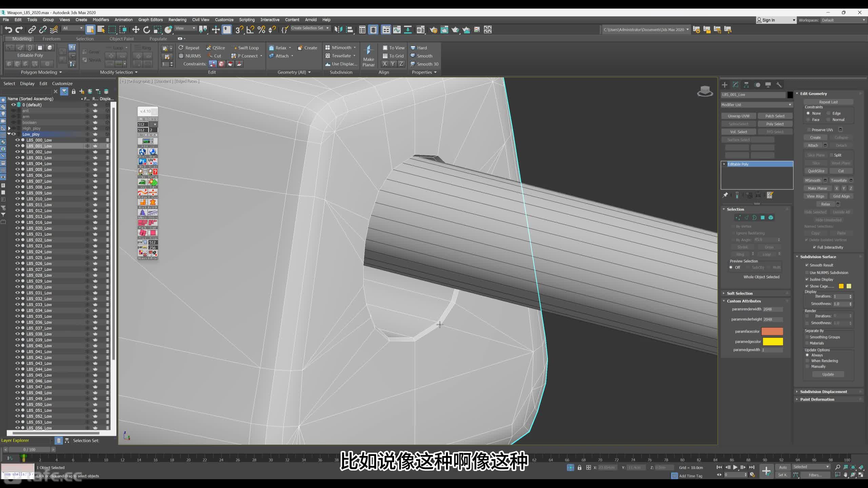Open the Rendering menu
Viewport: 868px width, 488px height.
coord(177,20)
